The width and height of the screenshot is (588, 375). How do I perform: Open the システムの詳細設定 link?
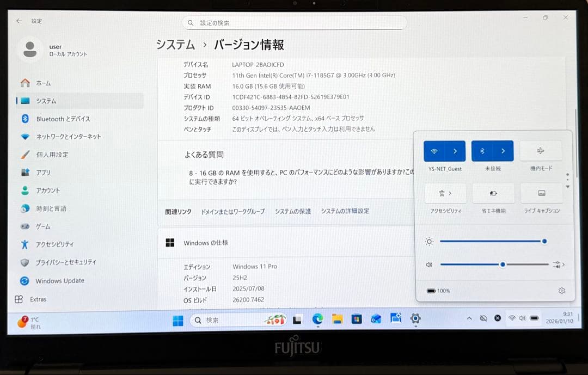click(x=345, y=211)
